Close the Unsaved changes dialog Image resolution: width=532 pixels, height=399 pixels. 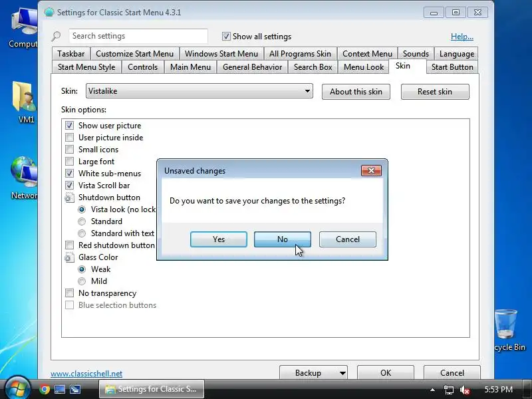[371, 171]
